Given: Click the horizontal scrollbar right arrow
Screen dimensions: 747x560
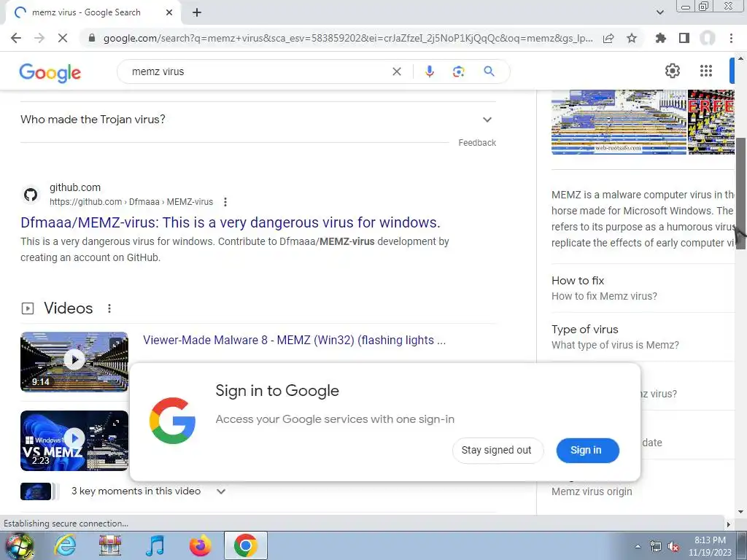Looking at the screenshot, I should tap(728, 524).
